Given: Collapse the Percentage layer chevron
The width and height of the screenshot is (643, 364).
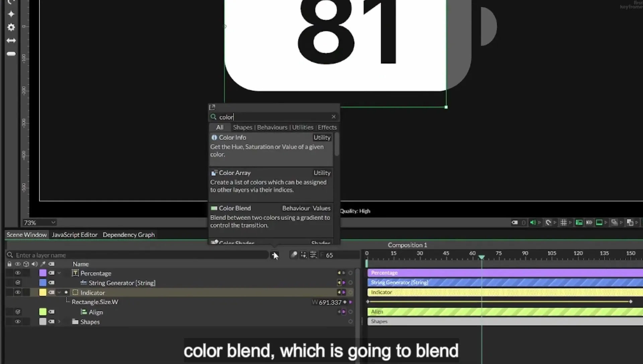Looking at the screenshot, I should [59, 273].
